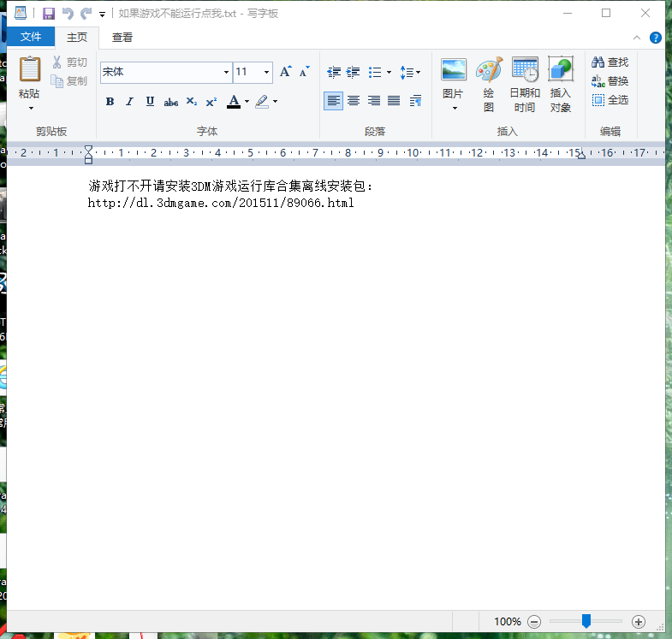672x639 pixels.
Task: Click the Save icon in quick access toolbar
Action: click(x=49, y=14)
